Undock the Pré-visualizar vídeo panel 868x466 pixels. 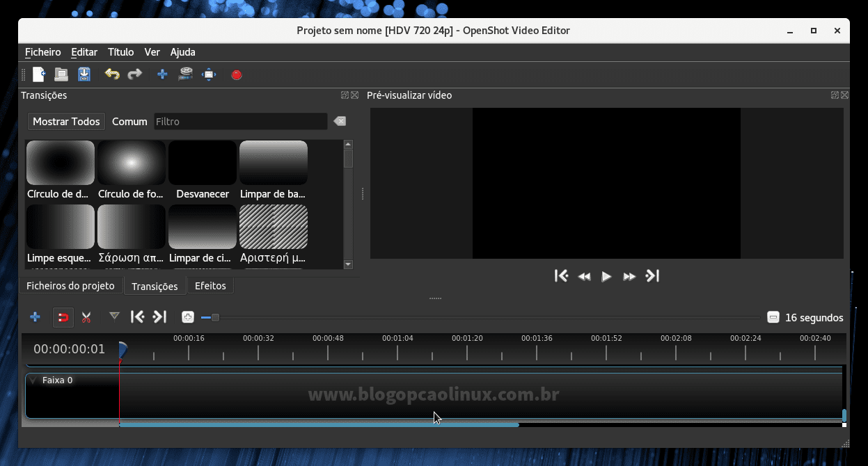coord(835,95)
